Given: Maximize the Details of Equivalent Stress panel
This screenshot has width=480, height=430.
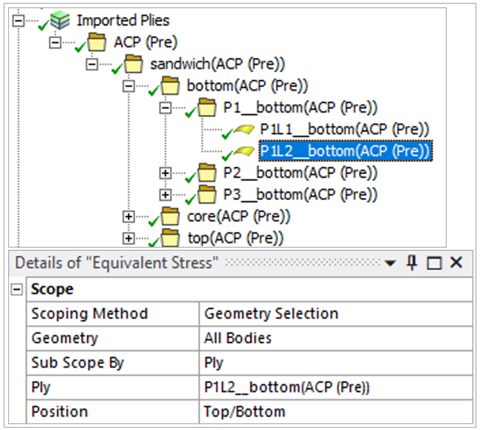Looking at the screenshot, I should tap(434, 263).
